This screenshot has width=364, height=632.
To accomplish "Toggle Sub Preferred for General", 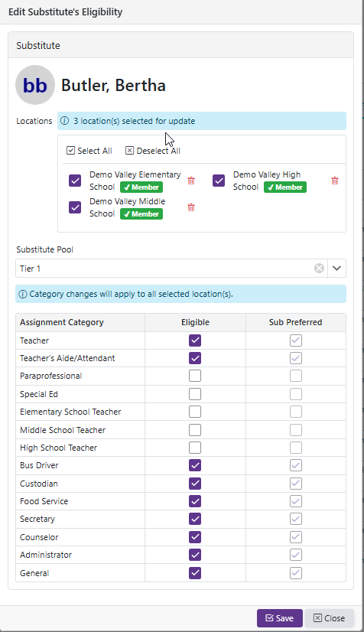I will click(x=295, y=573).
